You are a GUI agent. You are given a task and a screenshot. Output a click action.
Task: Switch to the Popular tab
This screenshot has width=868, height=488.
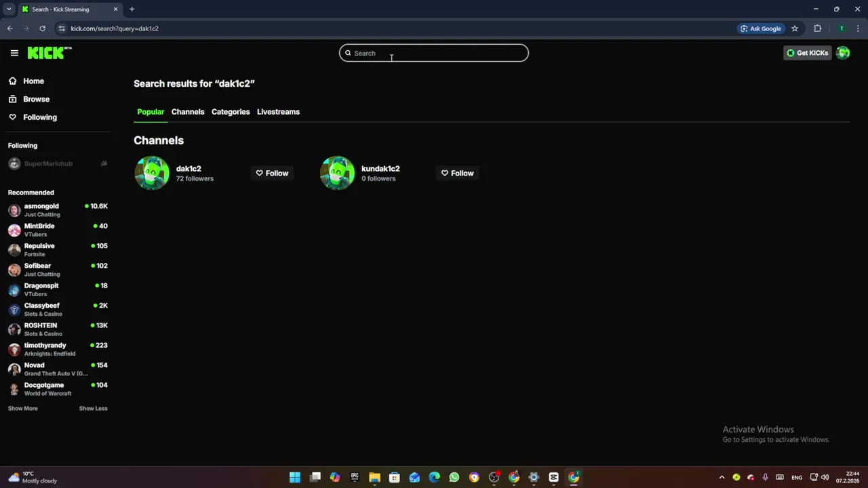click(151, 112)
